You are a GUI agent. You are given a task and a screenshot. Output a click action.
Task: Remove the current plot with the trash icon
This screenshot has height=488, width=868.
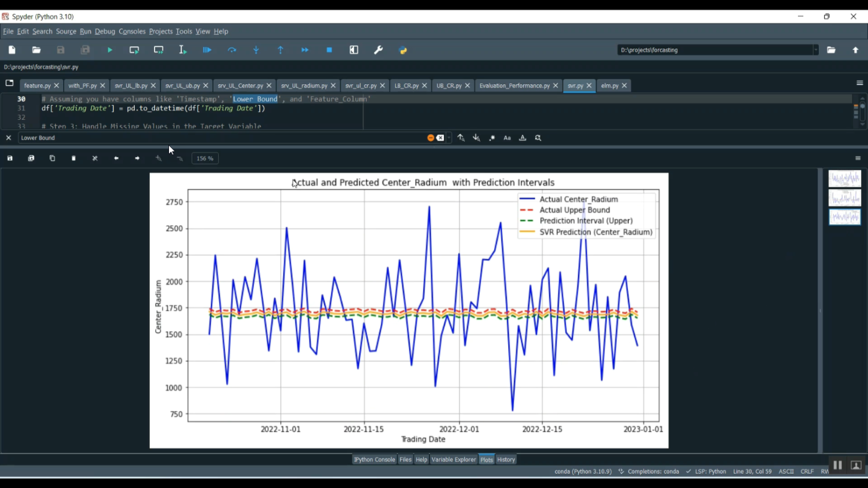click(73, 158)
